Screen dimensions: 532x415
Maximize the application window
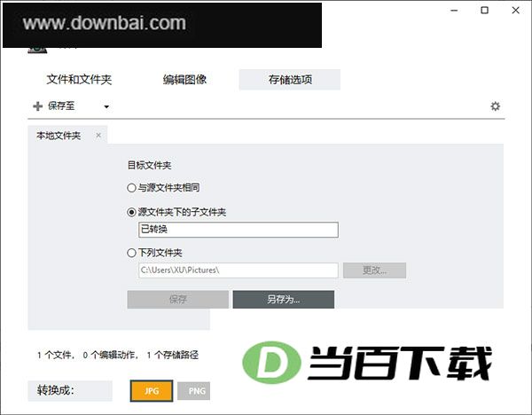(x=484, y=11)
